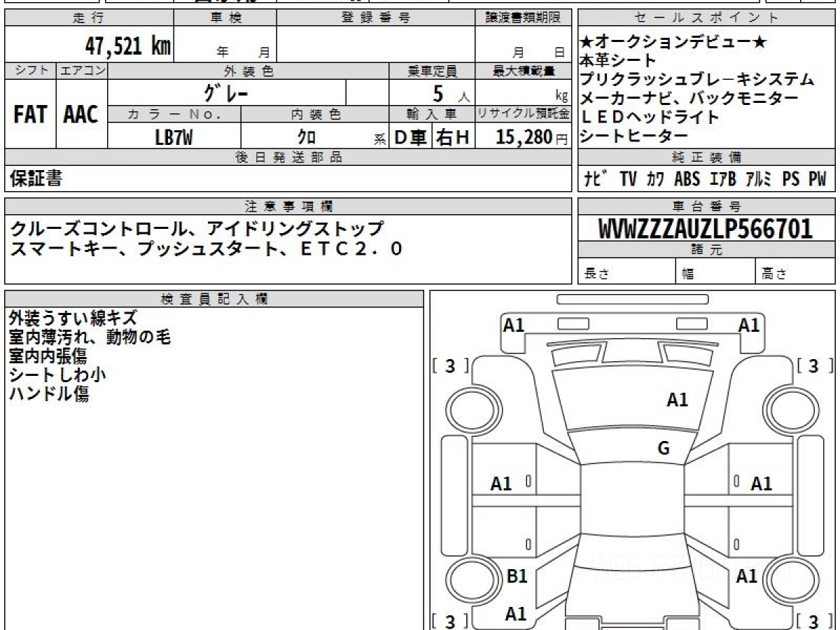Select the 右H steering value

[x=453, y=137]
